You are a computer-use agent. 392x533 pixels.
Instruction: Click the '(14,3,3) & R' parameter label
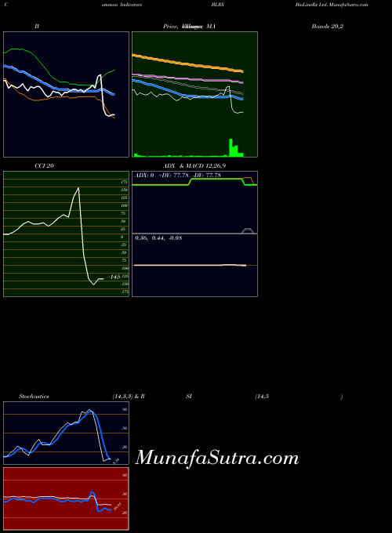coord(129,397)
